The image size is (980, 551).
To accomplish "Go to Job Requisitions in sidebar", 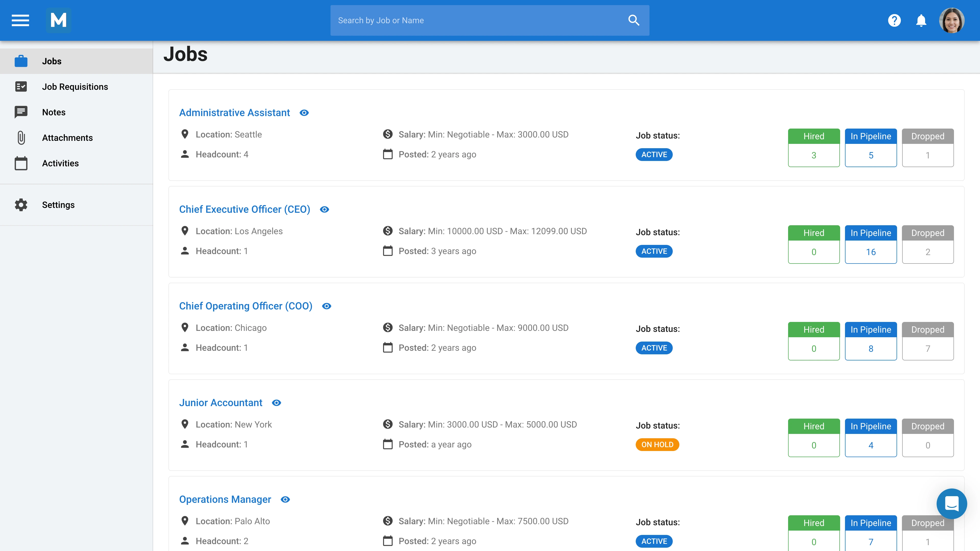I will (75, 87).
